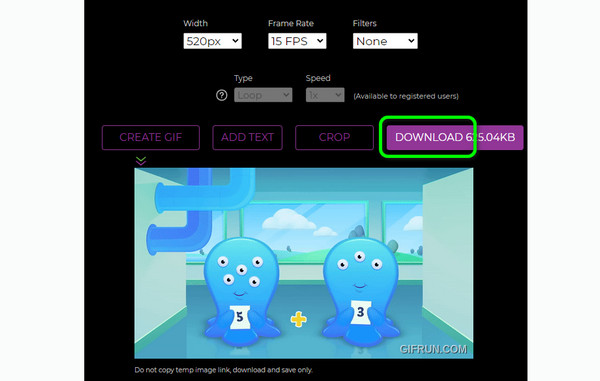Click the ADD TEXT button
The width and height of the screenshot is (600, 381).
(248, 137)
